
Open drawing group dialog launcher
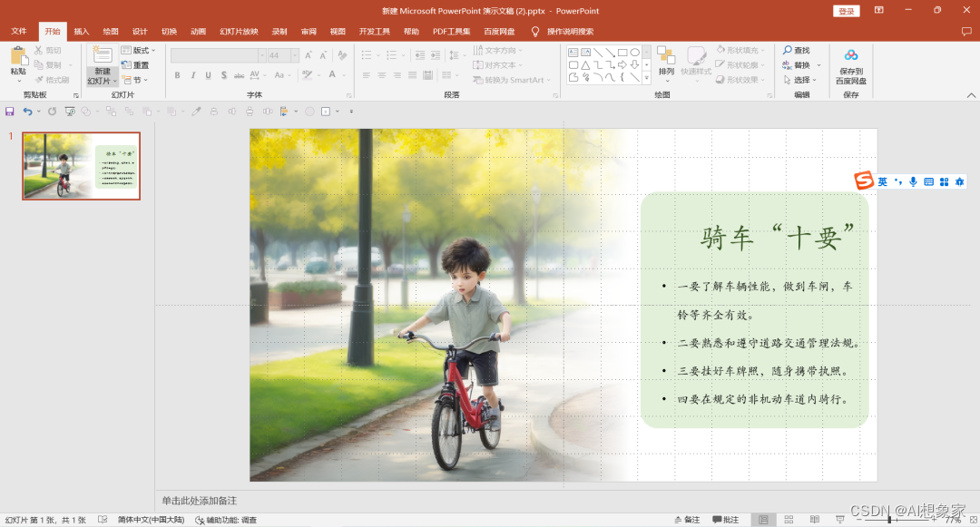click(x=769, y=95)
